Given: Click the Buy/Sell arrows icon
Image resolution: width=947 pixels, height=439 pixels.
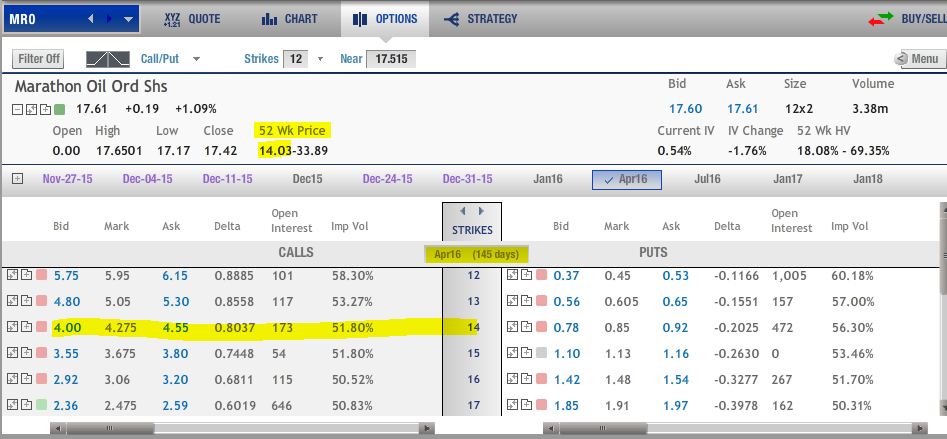Looking at the screenshot, I should tap(879, 19).
